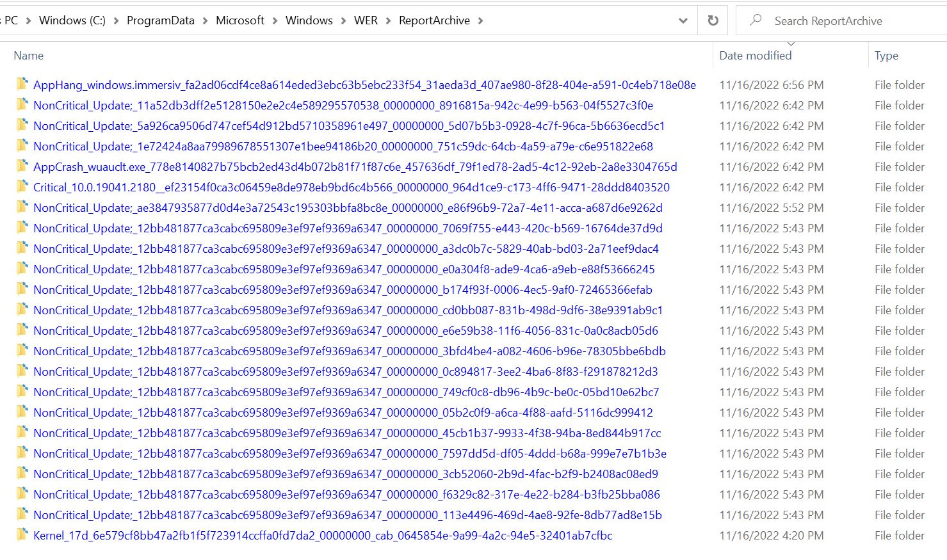Screen dimensions: 947x560
Task: Click the refresh button in address bar
Action: click(713, 20)
